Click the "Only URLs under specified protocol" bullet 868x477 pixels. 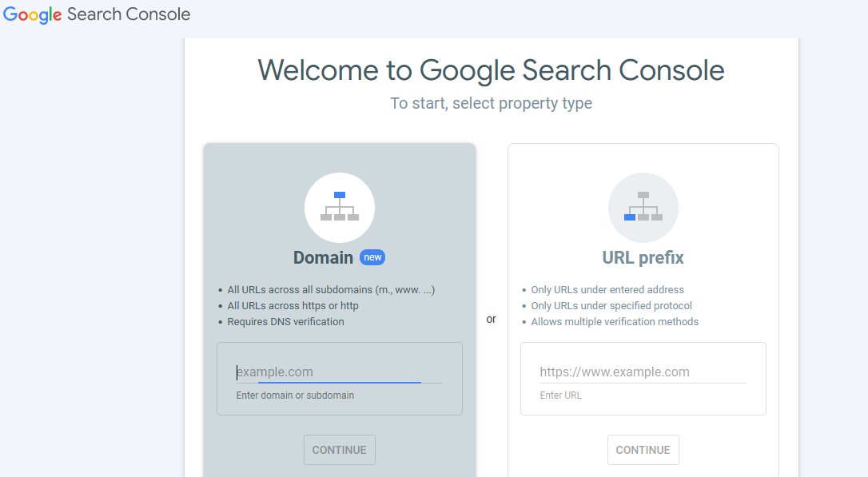611,306
